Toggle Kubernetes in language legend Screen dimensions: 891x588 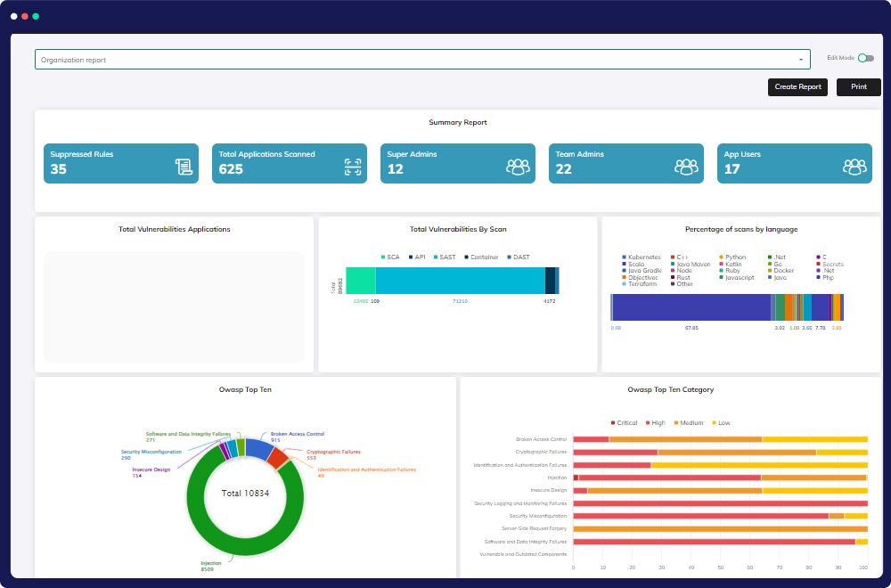point(641,257)
